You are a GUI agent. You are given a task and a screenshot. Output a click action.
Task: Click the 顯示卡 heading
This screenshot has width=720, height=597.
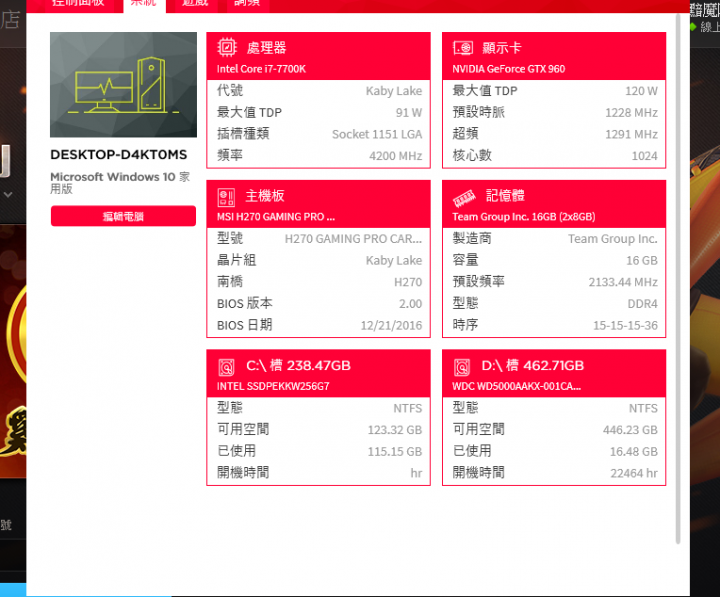pyautogui.click(x=502, y=48)
